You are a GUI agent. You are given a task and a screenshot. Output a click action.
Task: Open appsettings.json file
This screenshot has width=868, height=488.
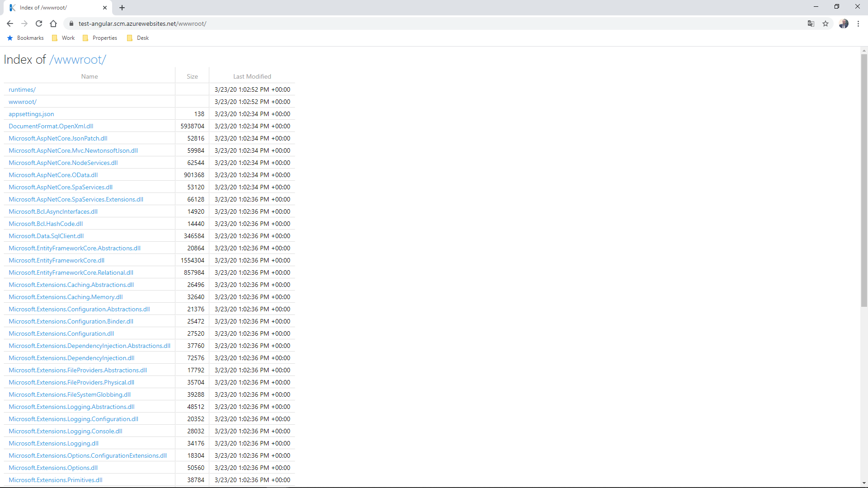(31, 114)
